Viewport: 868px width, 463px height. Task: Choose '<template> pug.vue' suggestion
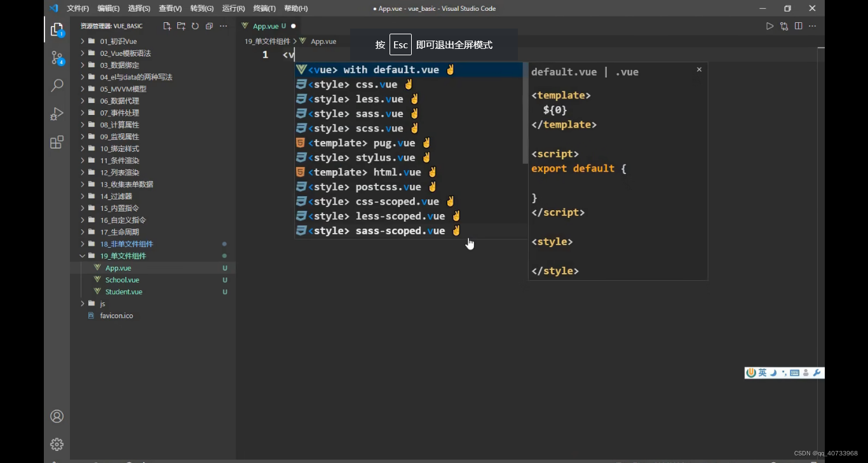(x=409, y=143)
